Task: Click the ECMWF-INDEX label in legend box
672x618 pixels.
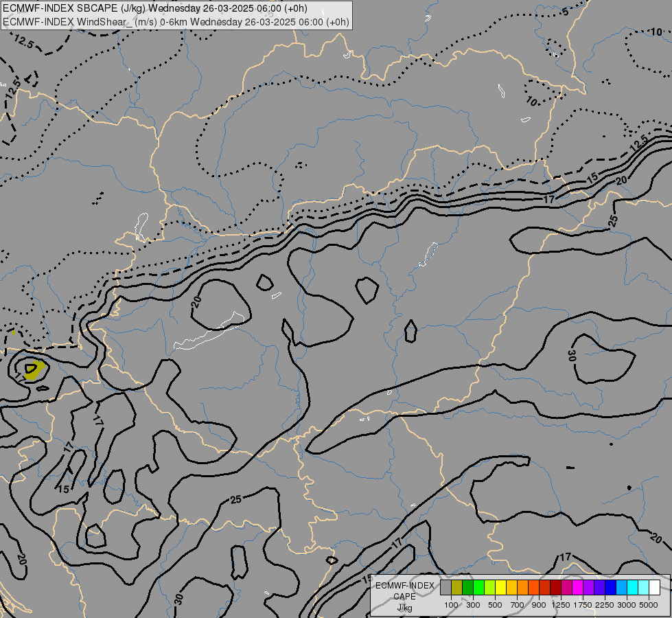Action: 405,586
